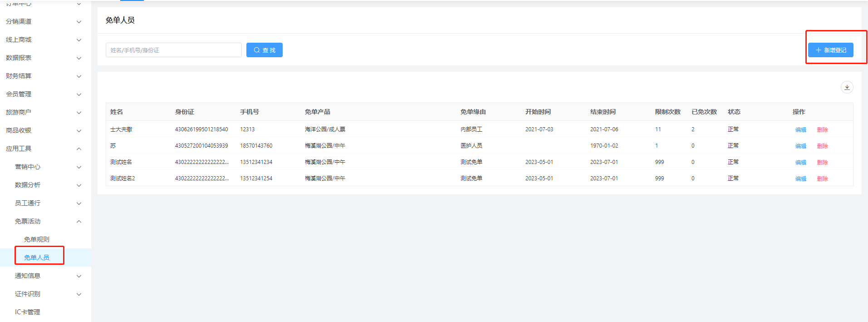Collapse the 免票活动 submenu
The width and height of the screenshot is (868, 322).
(x=48, y=222)
